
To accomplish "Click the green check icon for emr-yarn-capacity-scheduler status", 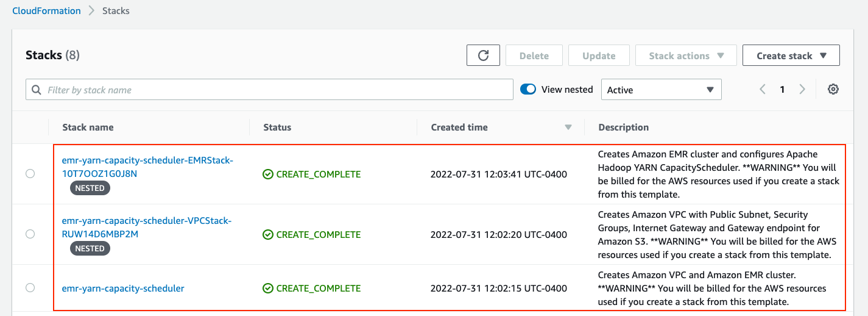I will pos(268,289).
